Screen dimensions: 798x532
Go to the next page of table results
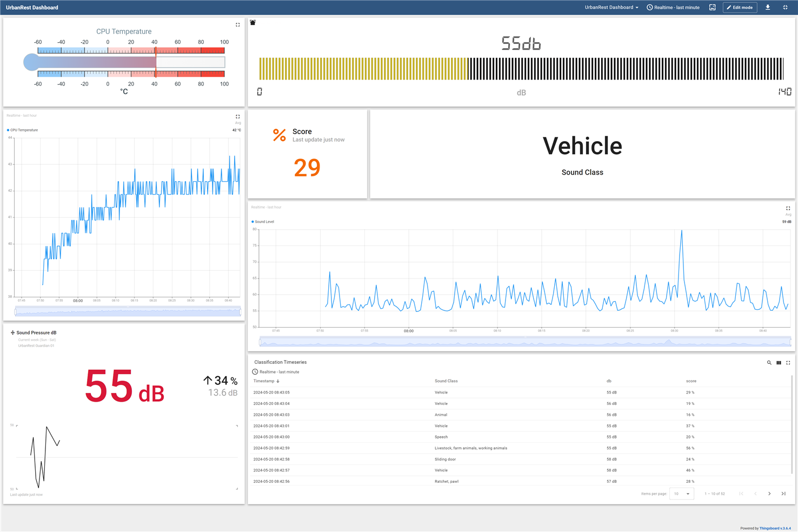(769, 494)
